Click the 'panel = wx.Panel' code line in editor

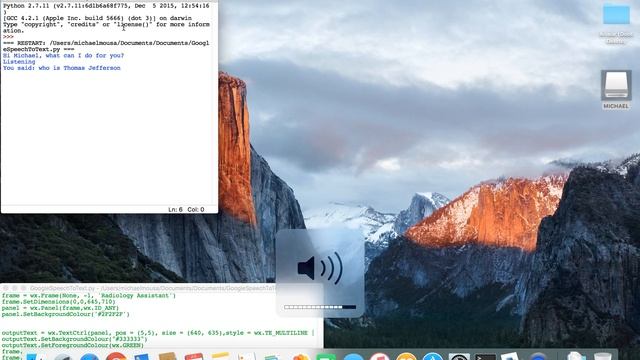(60, 308)
